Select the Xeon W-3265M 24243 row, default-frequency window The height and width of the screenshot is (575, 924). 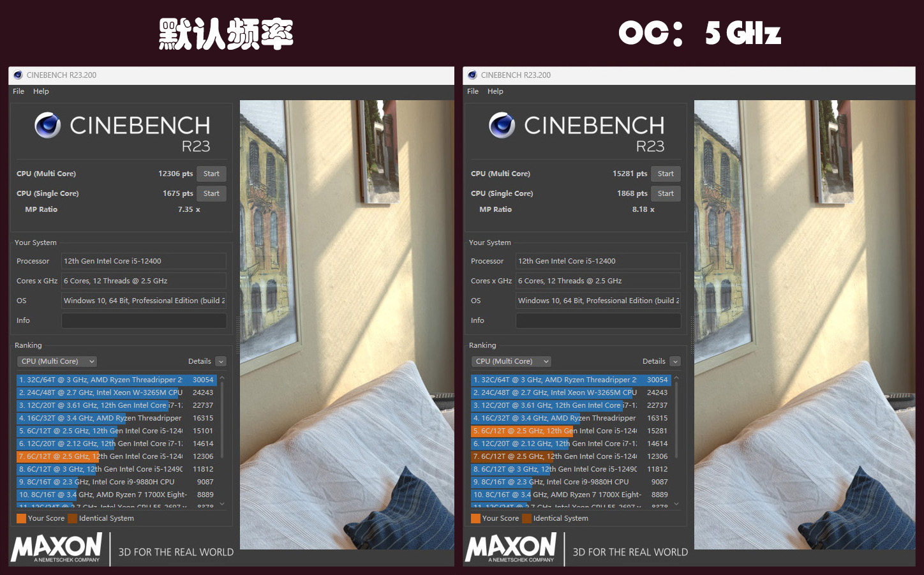pyautogui.click(x=117, y=392)
